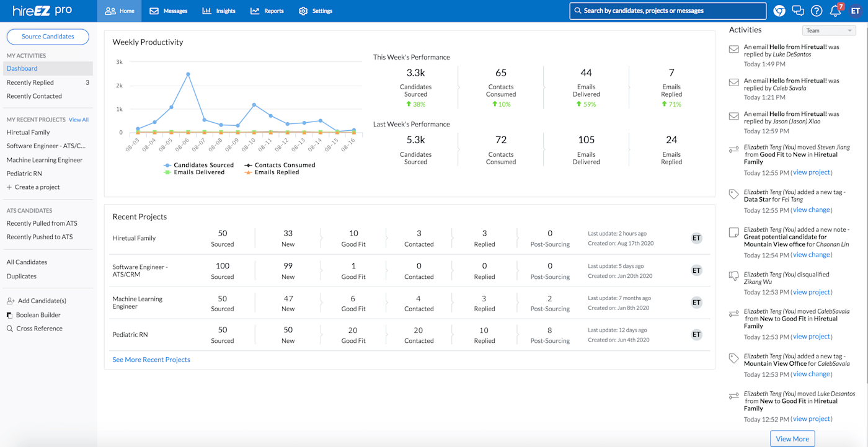Image resolution: width=868 pixels, height=447 pixels.
Task: Toggle Contacts Consumed legend series
Action: click(x=279, y=166)
